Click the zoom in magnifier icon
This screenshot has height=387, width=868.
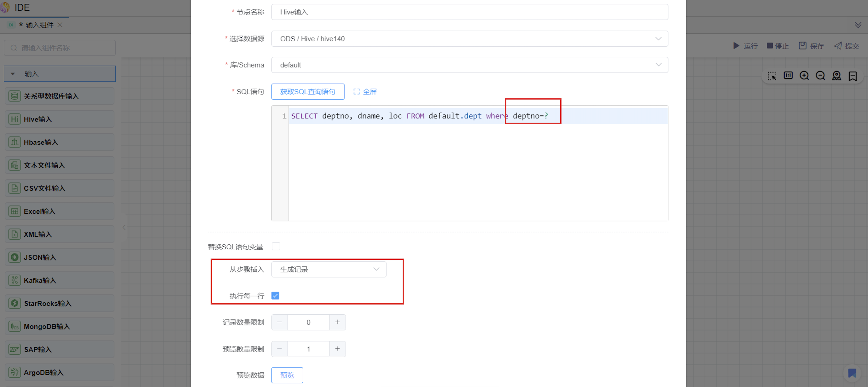coord(804,76)
